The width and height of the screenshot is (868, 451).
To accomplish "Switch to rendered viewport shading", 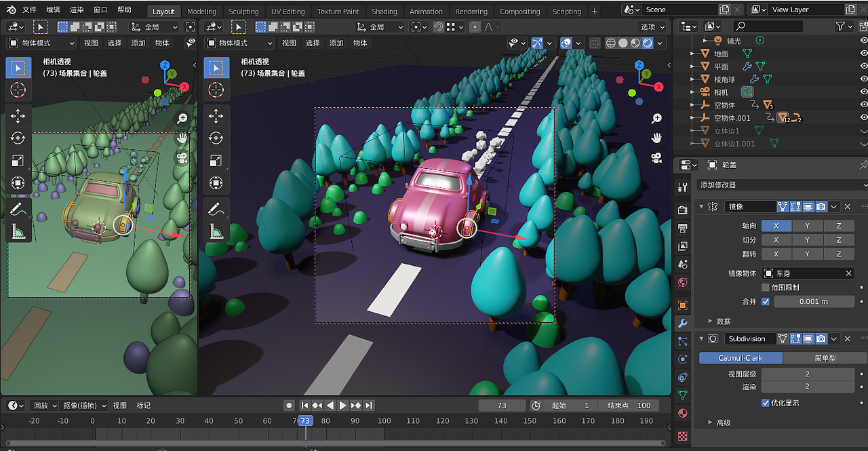I will 648,43.
